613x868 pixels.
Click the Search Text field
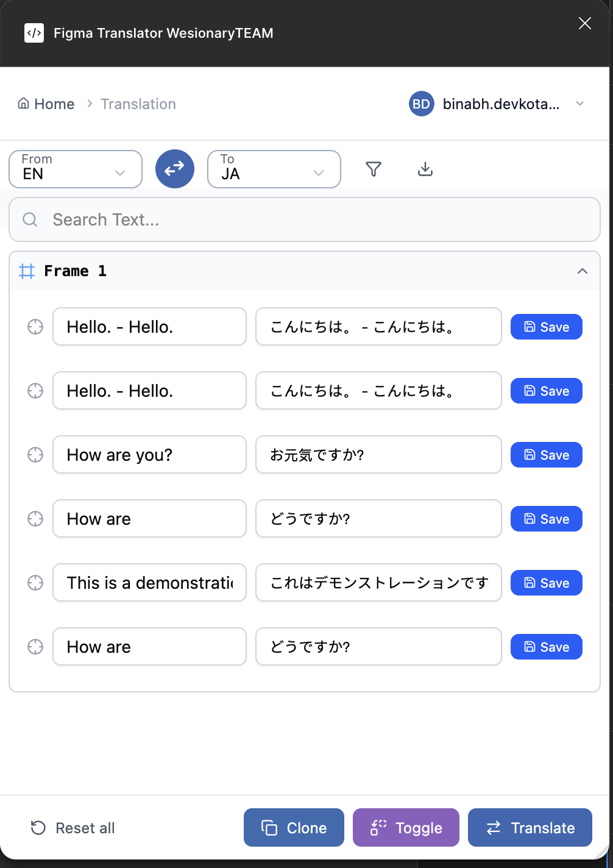[305, 219]
